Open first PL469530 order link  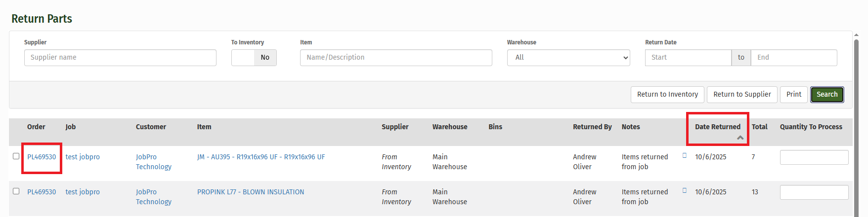[x=42, y=157]
